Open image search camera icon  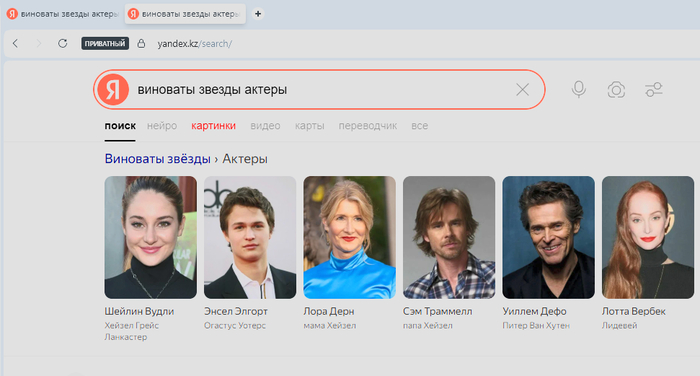pos(616,90)
